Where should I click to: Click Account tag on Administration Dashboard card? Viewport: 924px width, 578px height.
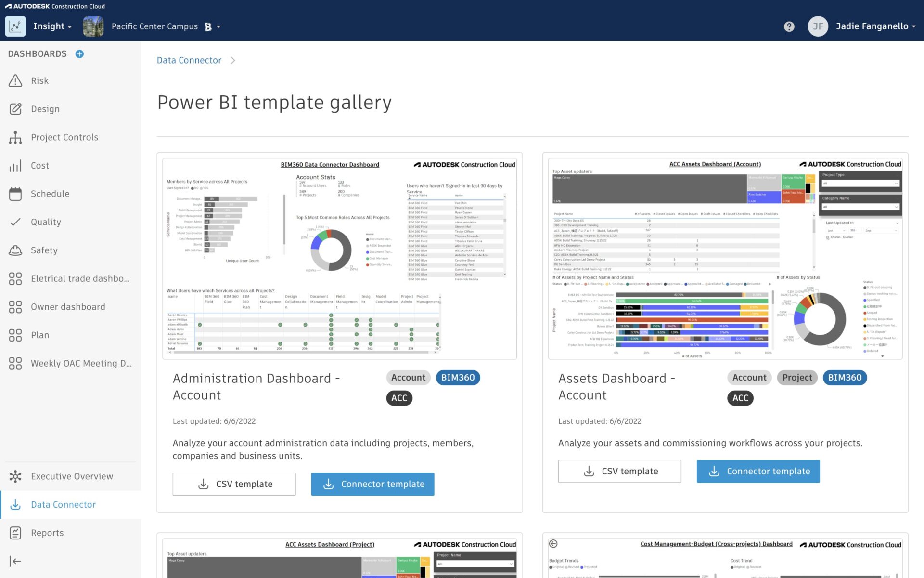click(x=408, y=378)
